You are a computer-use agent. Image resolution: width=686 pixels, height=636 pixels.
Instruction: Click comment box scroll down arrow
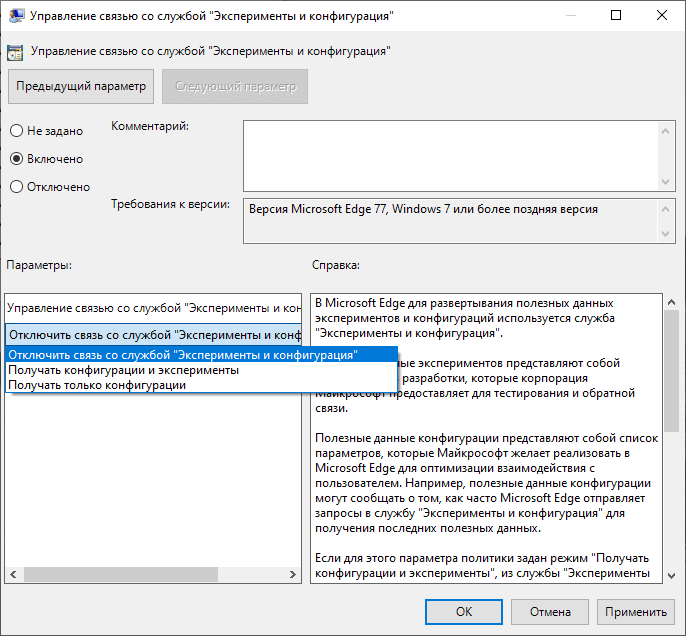coord(665,182)
